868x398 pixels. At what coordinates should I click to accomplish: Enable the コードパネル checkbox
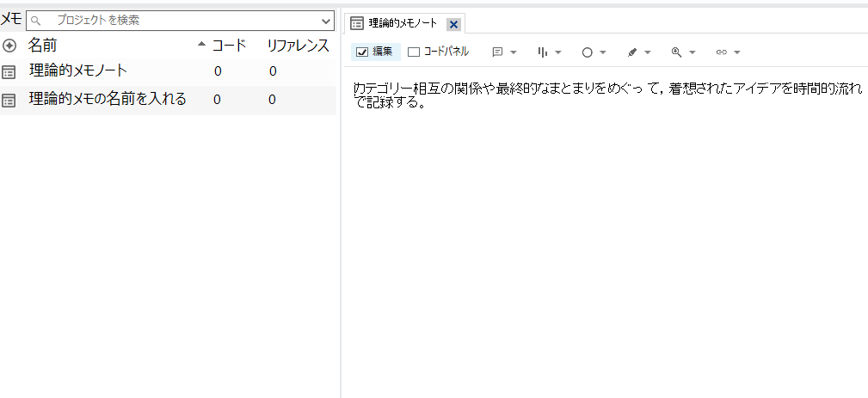pos(414,52)
